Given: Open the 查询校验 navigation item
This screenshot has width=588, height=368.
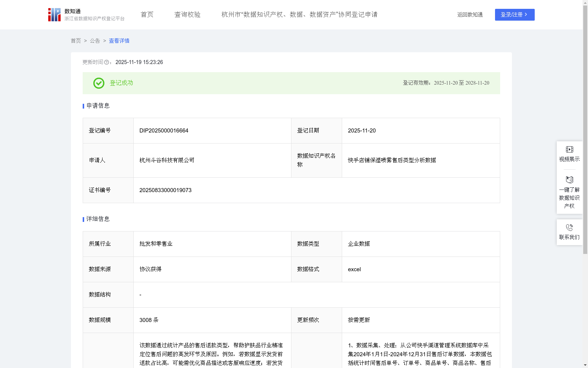Looking at the screenshot, I should point(187,14).
